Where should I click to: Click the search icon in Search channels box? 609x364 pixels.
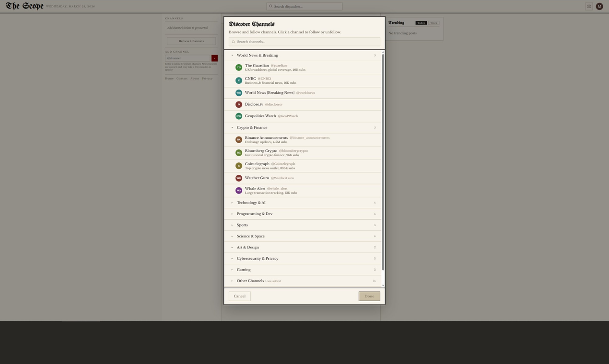pos(234,42)
